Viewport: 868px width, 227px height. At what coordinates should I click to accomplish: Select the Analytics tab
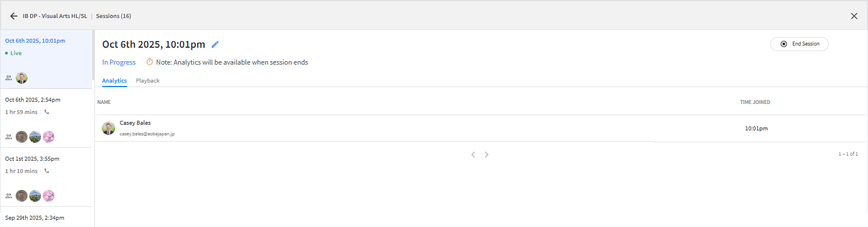click(114, 80)
